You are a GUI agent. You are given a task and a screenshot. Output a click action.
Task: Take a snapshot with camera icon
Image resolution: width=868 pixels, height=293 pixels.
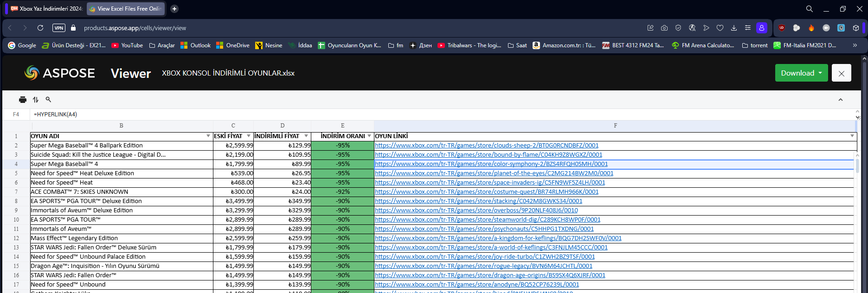[664, 28]
